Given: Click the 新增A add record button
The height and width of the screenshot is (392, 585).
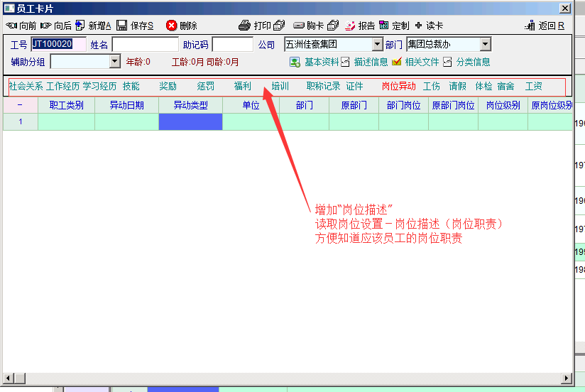Looking at the screenshot, I should (80, 26).
